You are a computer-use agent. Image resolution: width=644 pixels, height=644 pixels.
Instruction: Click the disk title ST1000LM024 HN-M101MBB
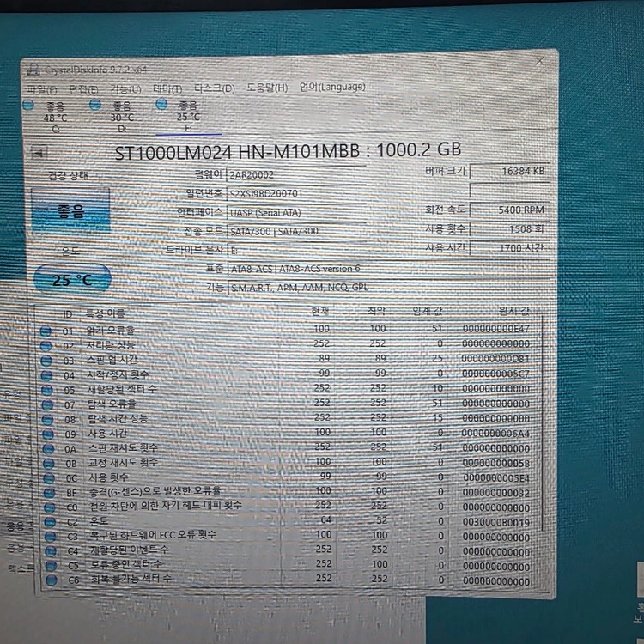coord(237,152)
